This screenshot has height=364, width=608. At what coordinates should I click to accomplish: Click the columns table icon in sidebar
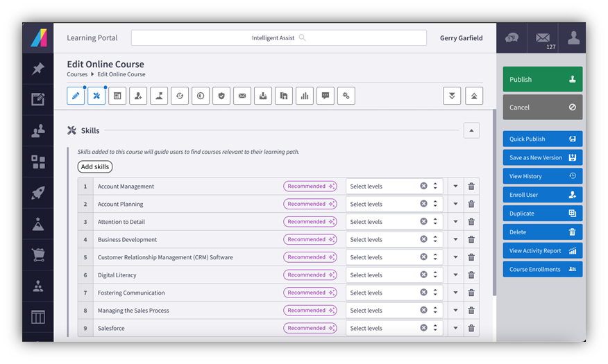[x=38, y=317]
